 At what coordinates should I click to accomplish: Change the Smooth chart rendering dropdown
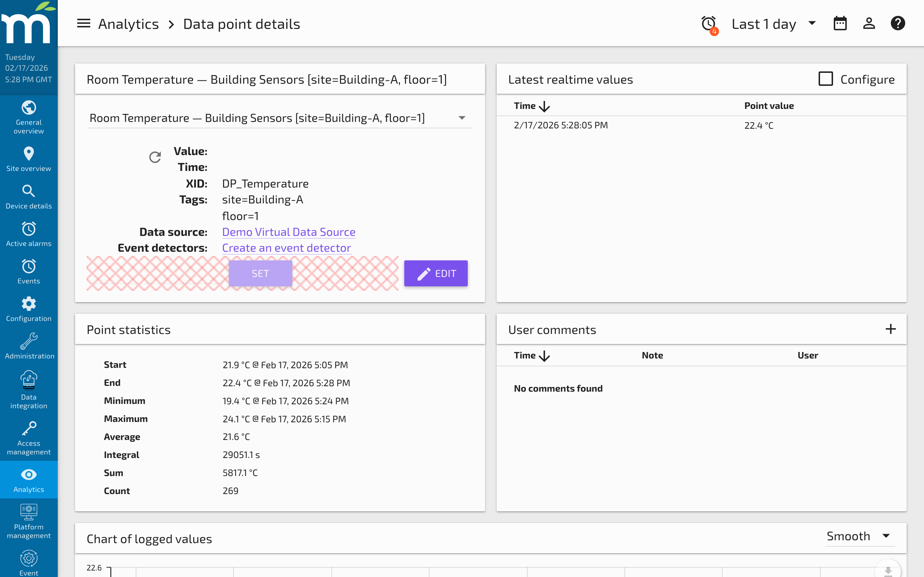[x=859, y=536]
